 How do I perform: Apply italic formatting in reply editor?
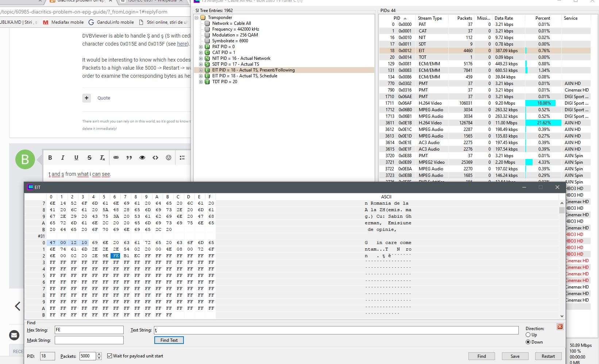(x=63, y=158)
